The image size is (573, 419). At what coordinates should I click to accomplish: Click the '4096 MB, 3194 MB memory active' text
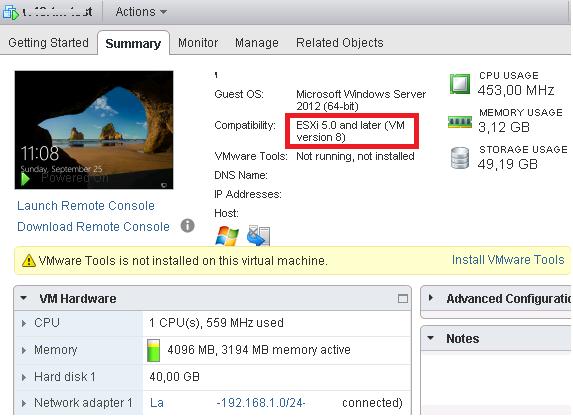click(x=259, y=350)
